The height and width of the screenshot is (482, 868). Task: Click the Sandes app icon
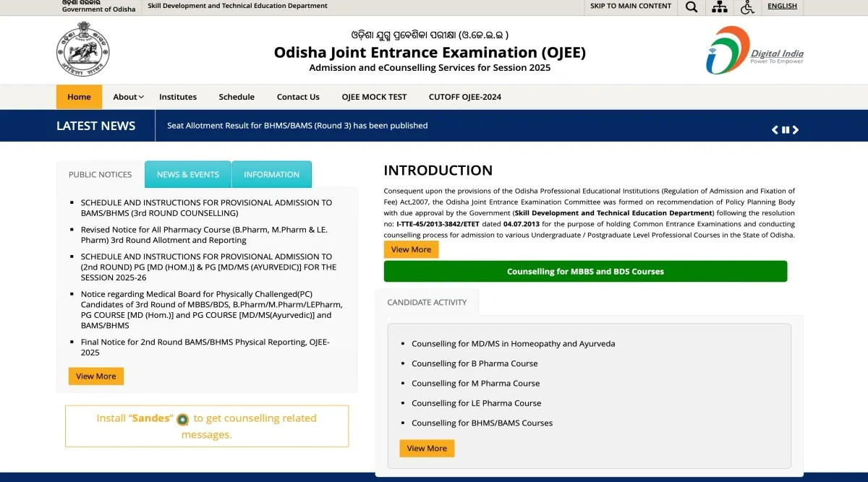point(182,419)
